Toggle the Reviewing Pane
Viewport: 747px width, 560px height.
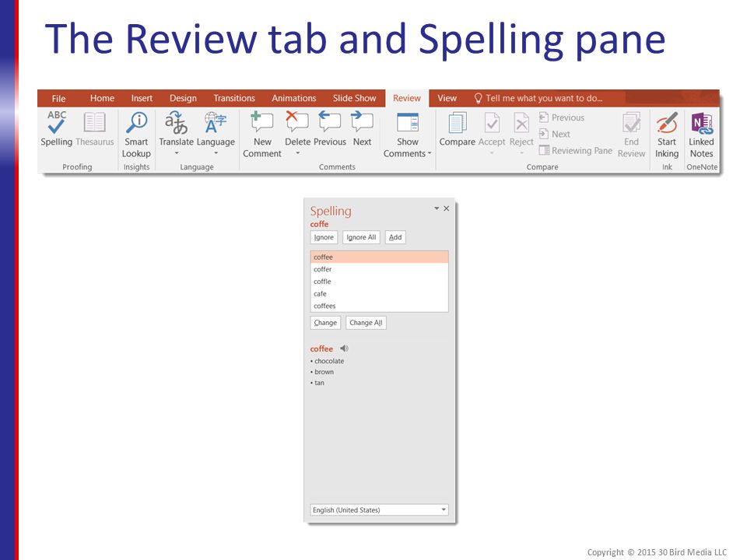click(x=576, y=150)
